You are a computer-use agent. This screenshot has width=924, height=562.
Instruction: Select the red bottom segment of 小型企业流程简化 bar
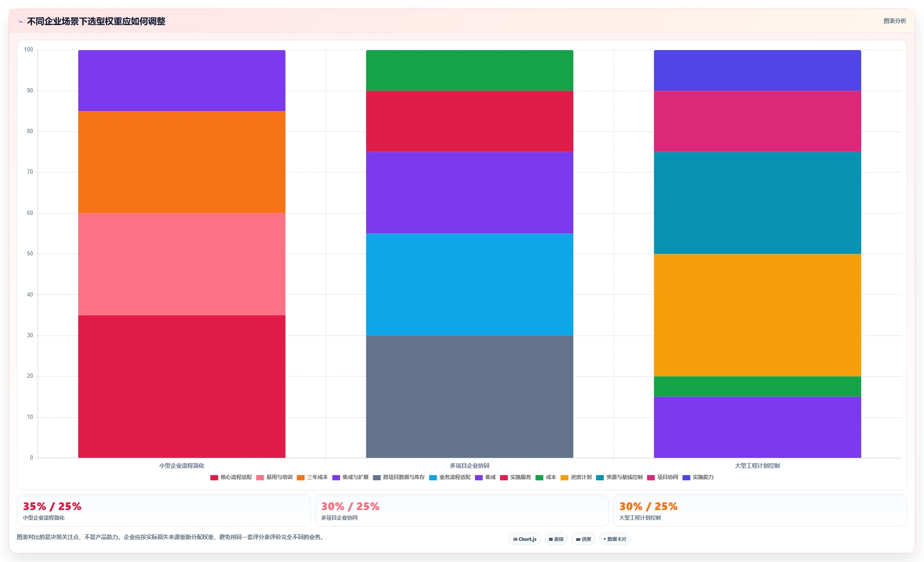[x=182, y=386]
